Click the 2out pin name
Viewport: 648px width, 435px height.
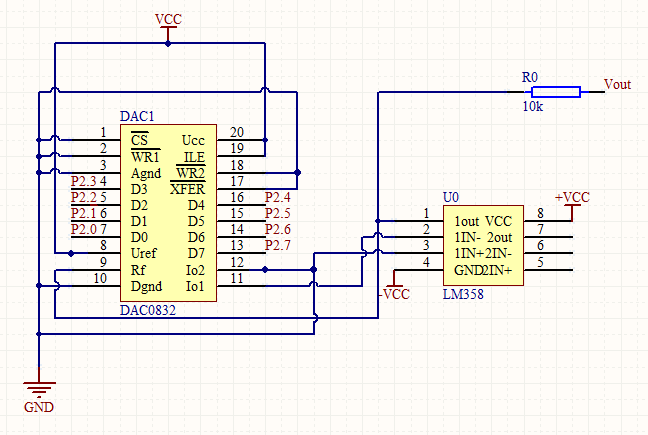click(x=500, y=238)
